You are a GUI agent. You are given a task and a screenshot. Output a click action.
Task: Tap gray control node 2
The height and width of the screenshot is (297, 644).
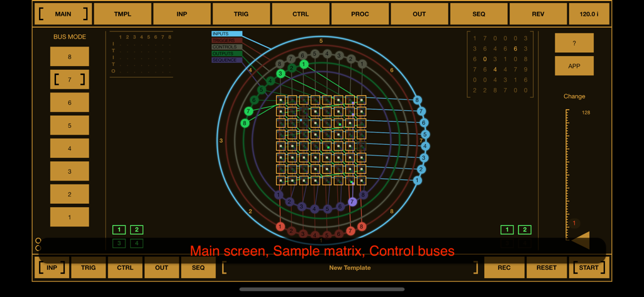350,59
